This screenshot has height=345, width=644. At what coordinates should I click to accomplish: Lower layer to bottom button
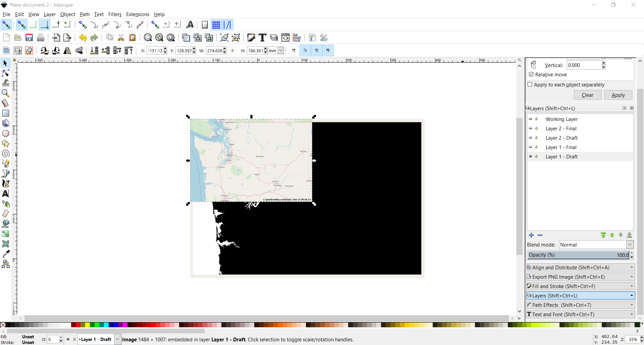630,235
